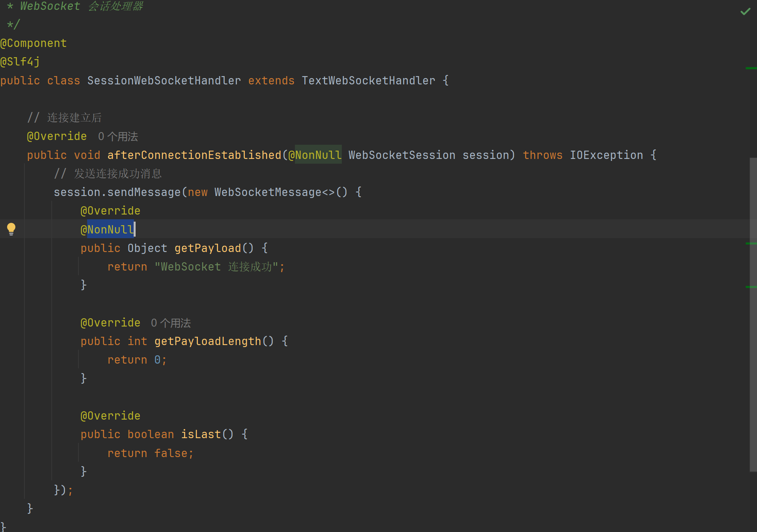Image resolution: width=757 pixels, height=532 pixels.
Task: Click the green inspection checkmark icon
Action: 745,11
